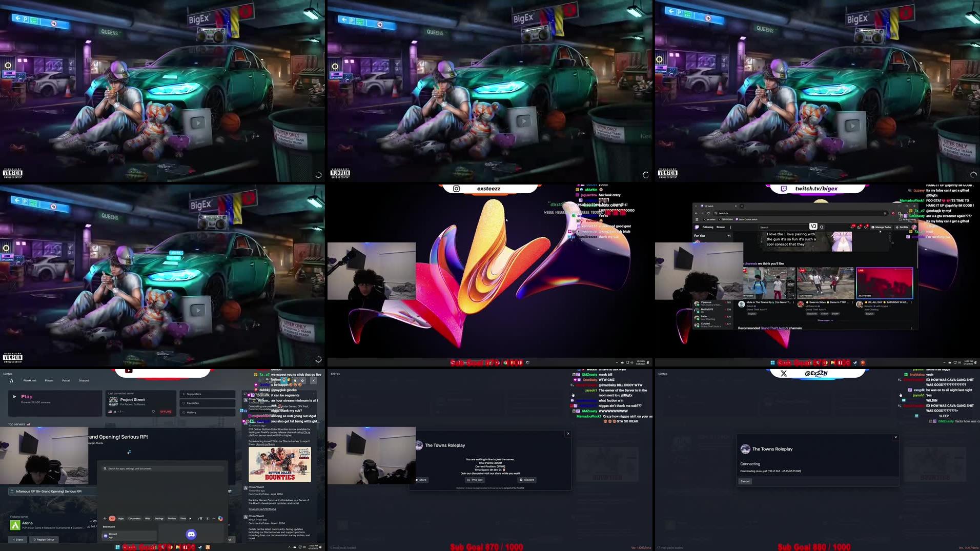Click the Twitch logo in the browser page
Screen dimensions: 980x551
[697, 227]
